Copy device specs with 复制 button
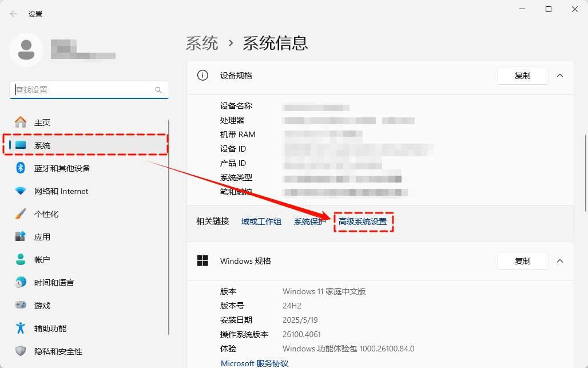Viewport: 588px width, 368px height. pyautogui.click(x=522, y=76)
